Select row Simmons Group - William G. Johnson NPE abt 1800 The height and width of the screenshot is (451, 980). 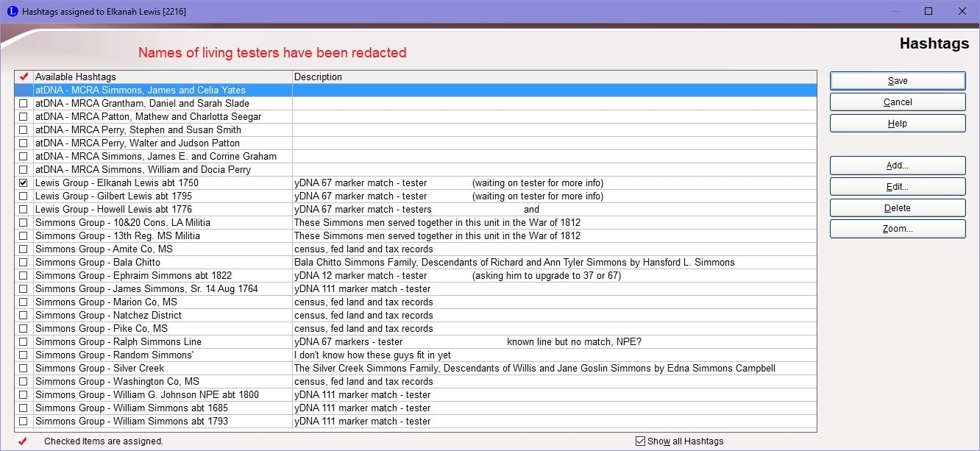click(416, 395)
